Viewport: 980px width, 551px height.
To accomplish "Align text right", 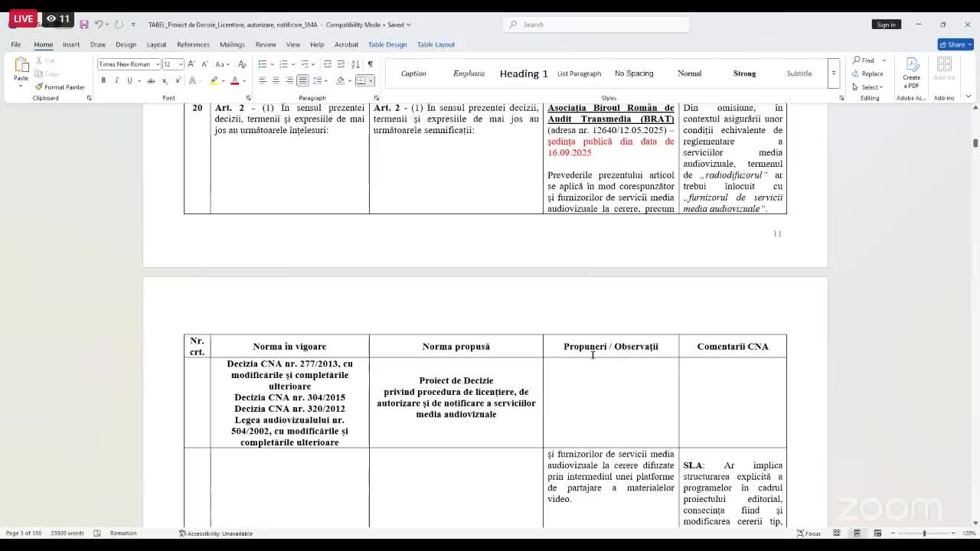I will coord(289,80).
